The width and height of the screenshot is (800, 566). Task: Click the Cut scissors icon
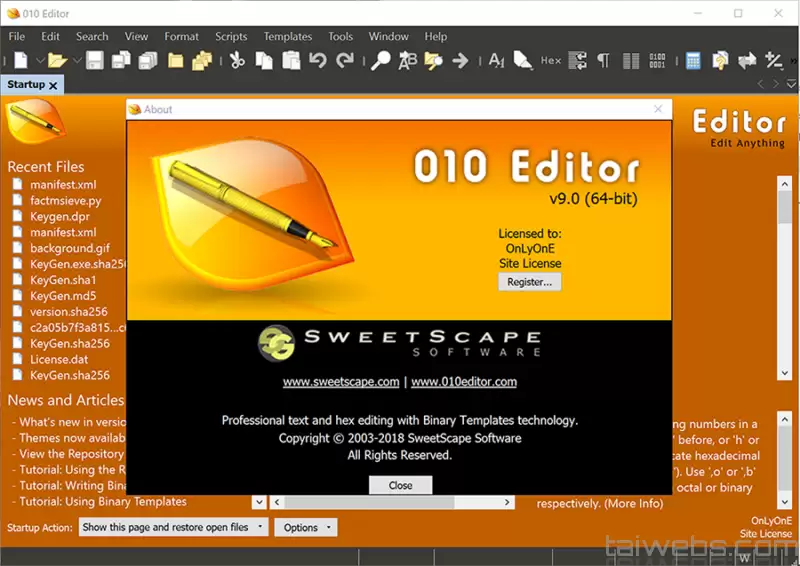click(x=237, y=60)
